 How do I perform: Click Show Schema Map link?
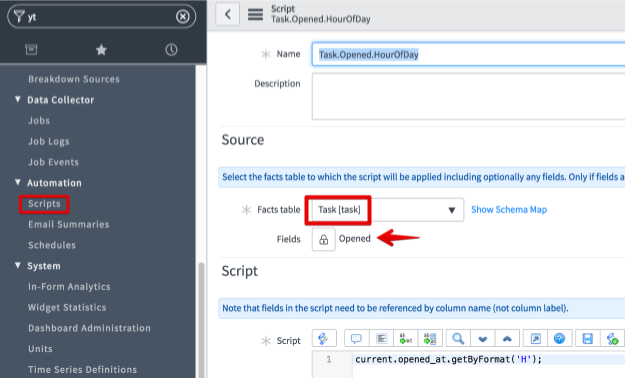[x=509, y=210]
